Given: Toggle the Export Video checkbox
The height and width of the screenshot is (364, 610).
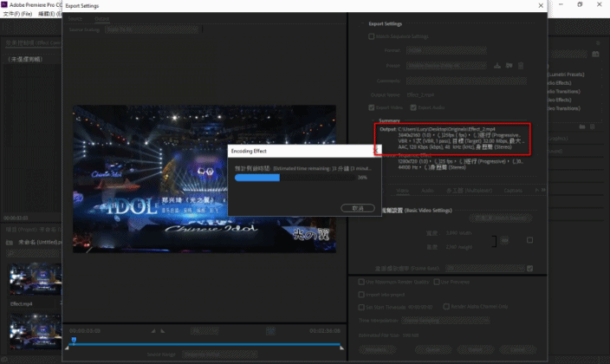Looking at the screenshot, I should click(371, 107).
